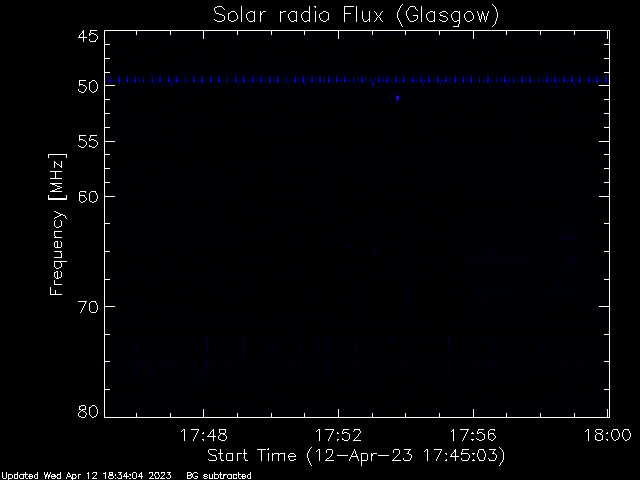Click the 18:00 time axis label
The height and width of the screenshot is (480, 640).
pos(608,436)
